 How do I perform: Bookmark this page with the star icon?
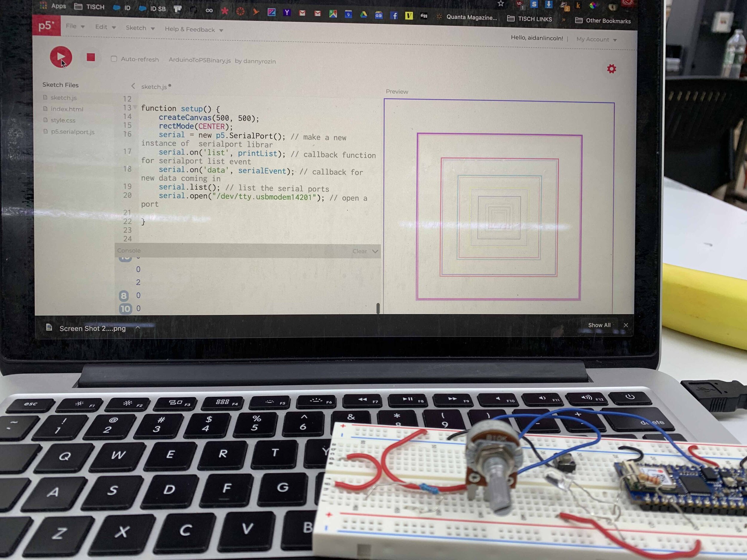[x=500, y=4]
